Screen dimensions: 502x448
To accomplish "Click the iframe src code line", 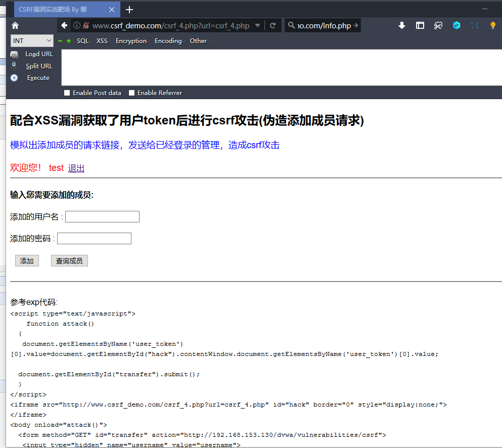I will coord(229,405).
